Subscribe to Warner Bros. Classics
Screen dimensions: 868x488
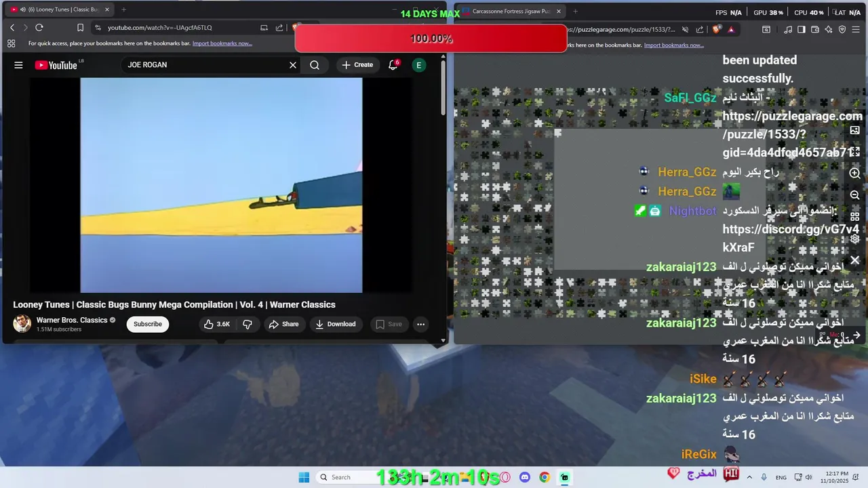coord(148,324)
